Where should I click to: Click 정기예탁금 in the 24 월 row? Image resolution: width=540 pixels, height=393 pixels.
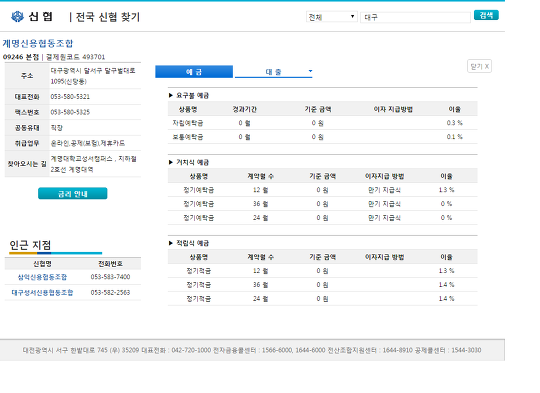pos(198,218)
